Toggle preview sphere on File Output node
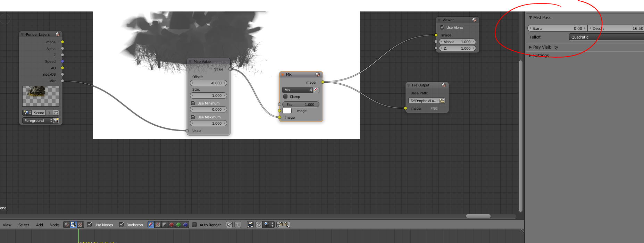 444,85
